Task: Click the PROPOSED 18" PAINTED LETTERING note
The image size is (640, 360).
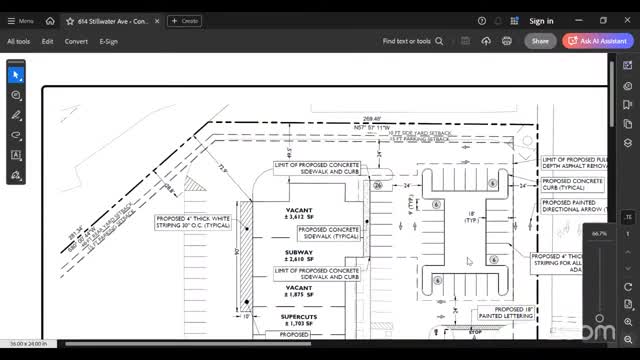Action: pos(506,313)
